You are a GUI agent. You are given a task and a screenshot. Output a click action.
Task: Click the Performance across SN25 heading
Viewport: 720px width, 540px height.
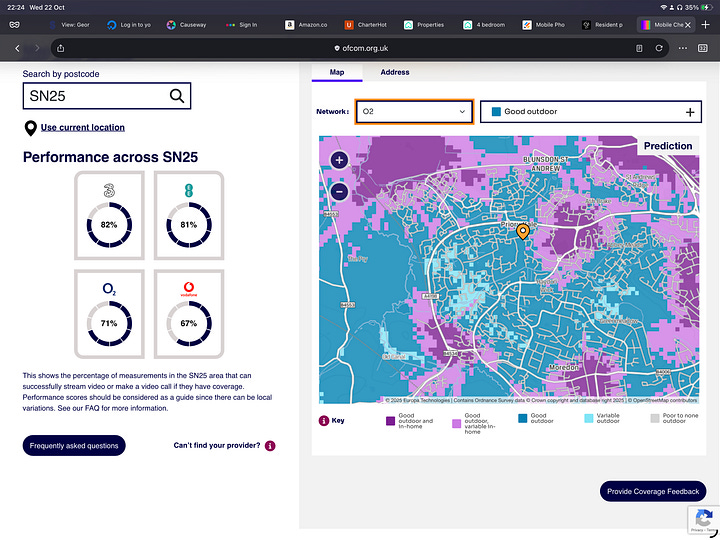tap(110, 157)
